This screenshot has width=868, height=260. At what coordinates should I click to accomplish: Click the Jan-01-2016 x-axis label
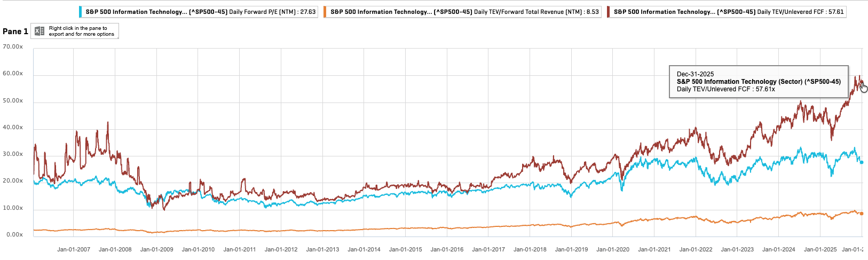(x=447, y=249)
